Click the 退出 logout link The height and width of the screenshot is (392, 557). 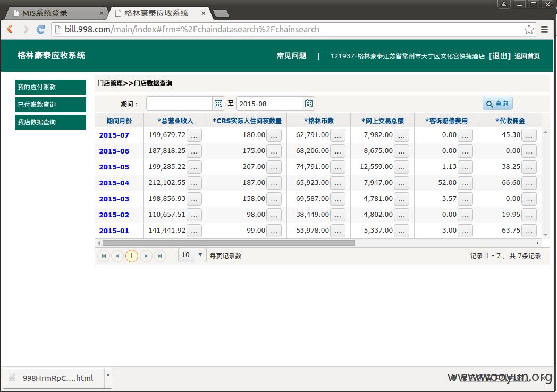coord(500,56)
